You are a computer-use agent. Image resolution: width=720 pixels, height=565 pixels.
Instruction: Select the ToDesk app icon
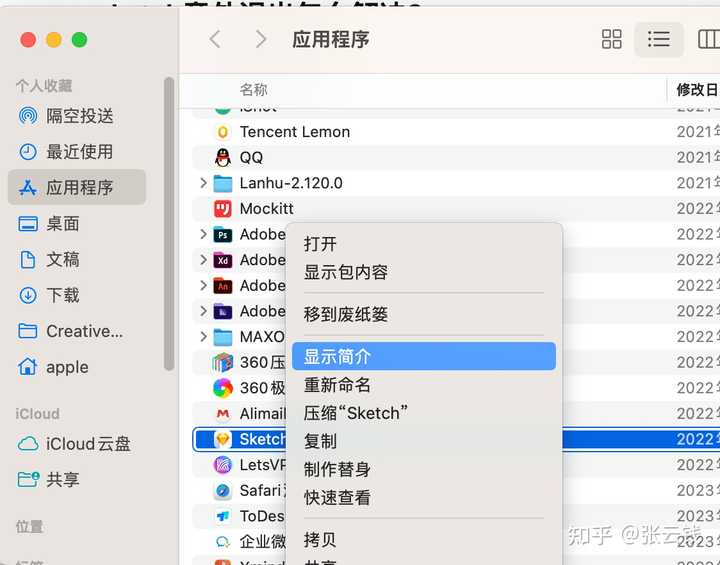tap(223, 516)
